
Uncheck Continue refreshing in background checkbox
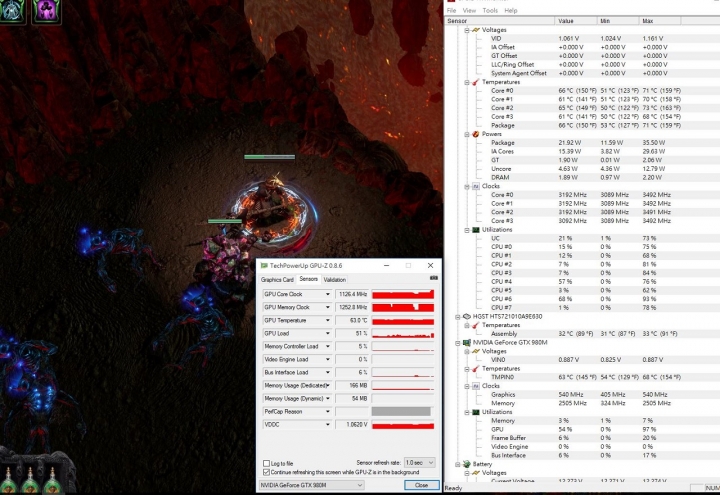[266, 472]
